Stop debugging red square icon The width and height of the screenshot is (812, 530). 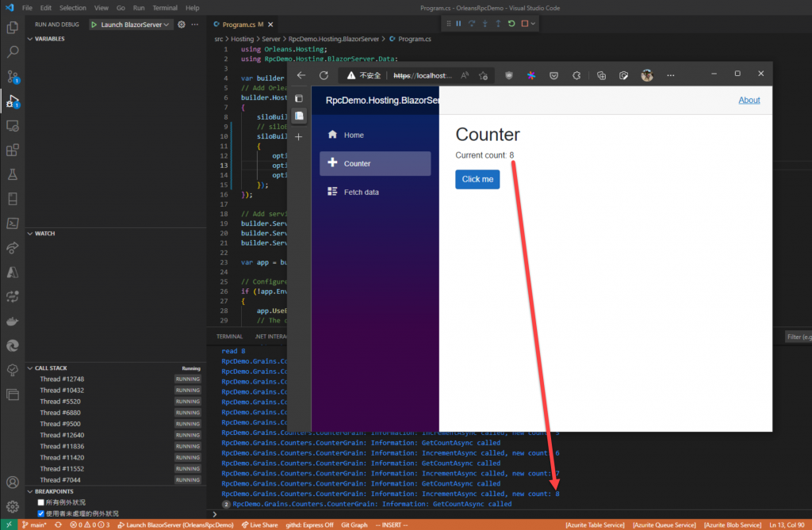pyautogui.click(x=525, y=23)
